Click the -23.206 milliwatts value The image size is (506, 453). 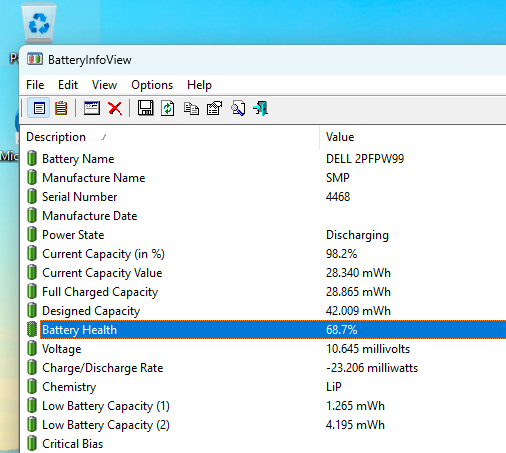coord(372,368)
